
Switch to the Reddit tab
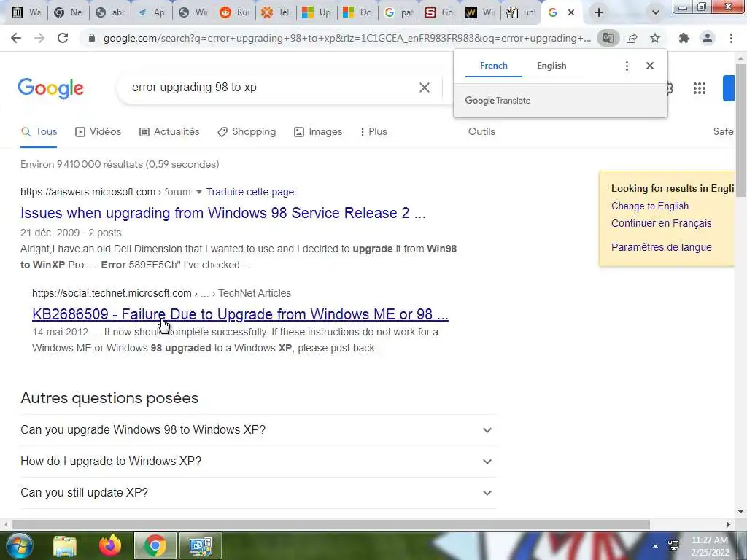point(234,13)
